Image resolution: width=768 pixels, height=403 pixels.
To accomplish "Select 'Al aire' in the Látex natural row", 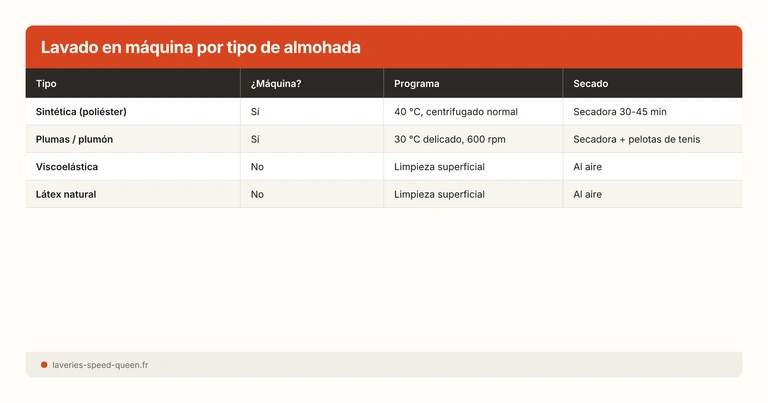I will tap(588, 194).
